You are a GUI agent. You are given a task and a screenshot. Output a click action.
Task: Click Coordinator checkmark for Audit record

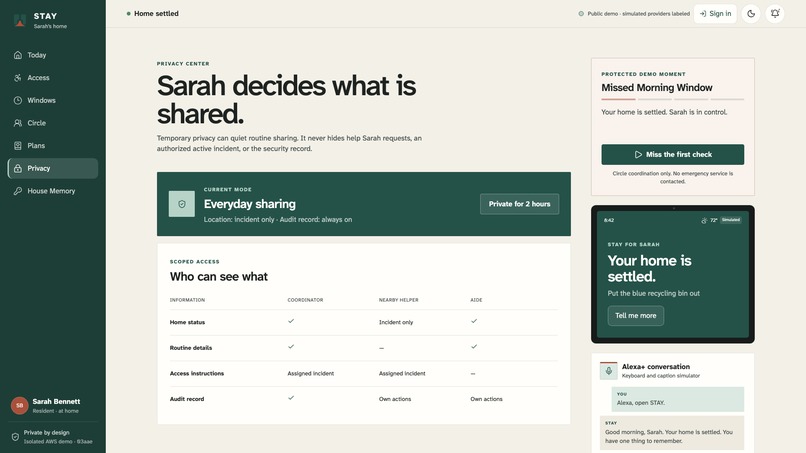[x=291, y=397]
